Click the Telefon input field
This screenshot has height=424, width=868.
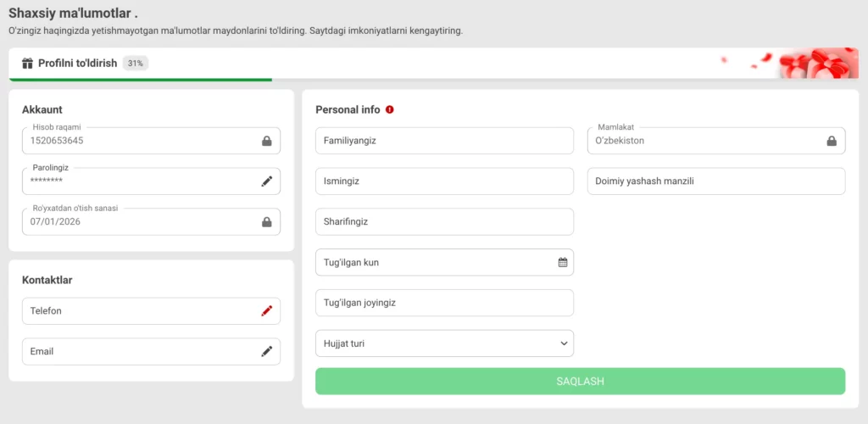[140, 311]
